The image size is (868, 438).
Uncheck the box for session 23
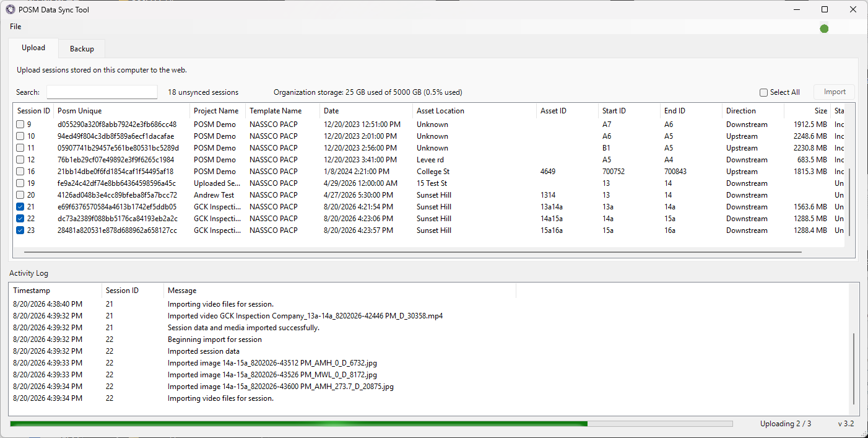click(20, 230)
